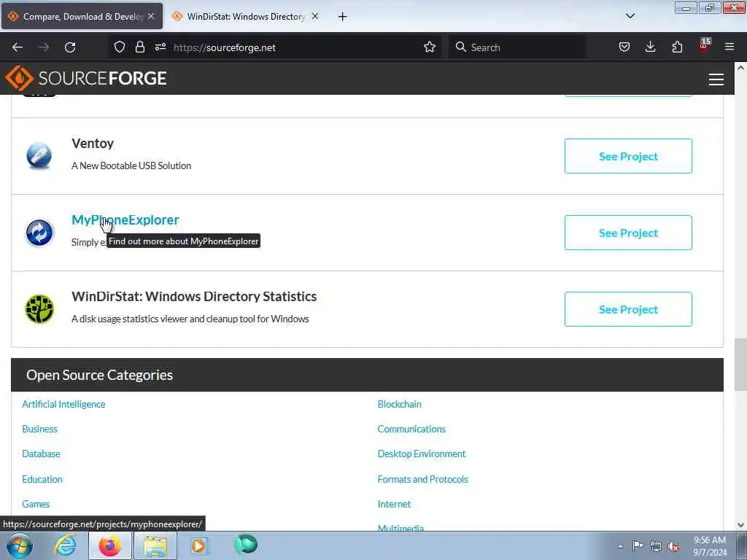Viewport: 747px width, 560px height.
Task: Open File Explorer from taskbar
Action: [x=155, y=545]
